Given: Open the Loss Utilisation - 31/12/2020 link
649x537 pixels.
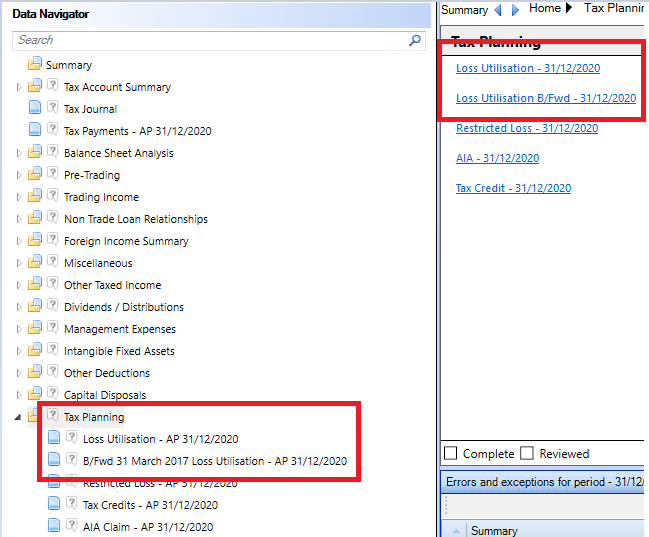Looking at the screenshot, I should coord(528,68).
